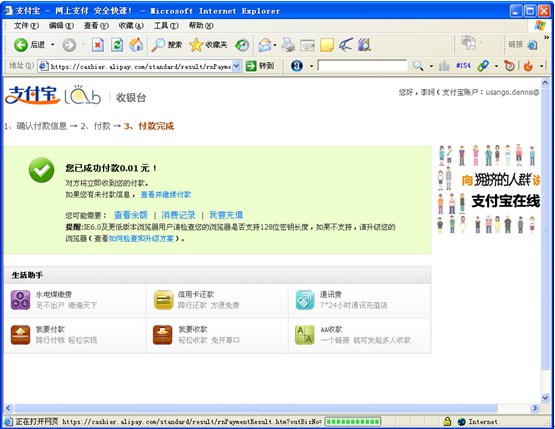The image size is (555, 429).
Task: Open the 文件(F) menu
Action: pos(27,25)
